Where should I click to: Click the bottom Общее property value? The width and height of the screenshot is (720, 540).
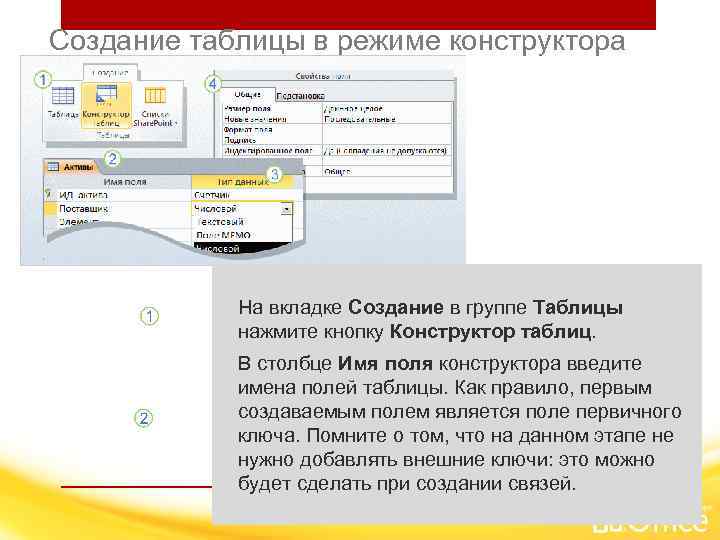pos(338,171)
